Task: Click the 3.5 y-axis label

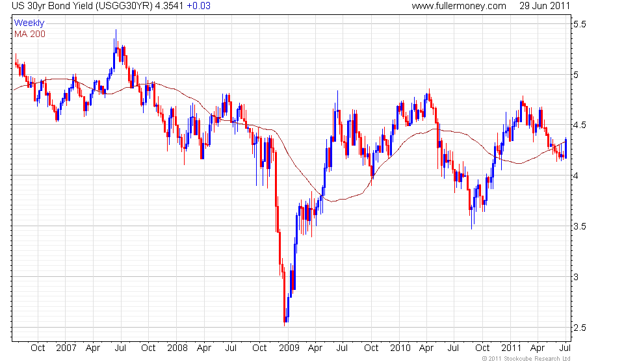Action: click(579, 226)
